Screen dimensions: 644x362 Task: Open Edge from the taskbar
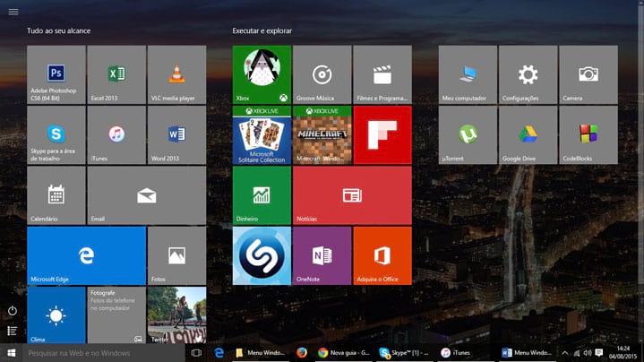click(x=219, y=353)
